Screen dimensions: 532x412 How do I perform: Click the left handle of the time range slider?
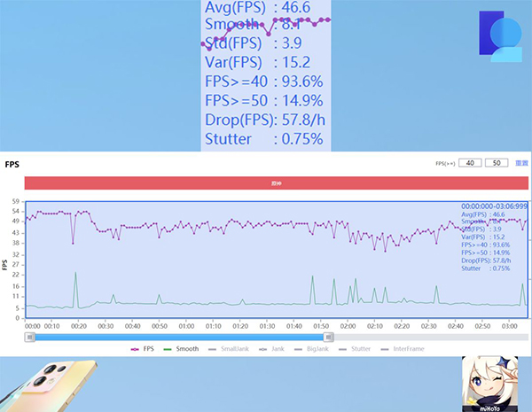[x=32, y=337]
